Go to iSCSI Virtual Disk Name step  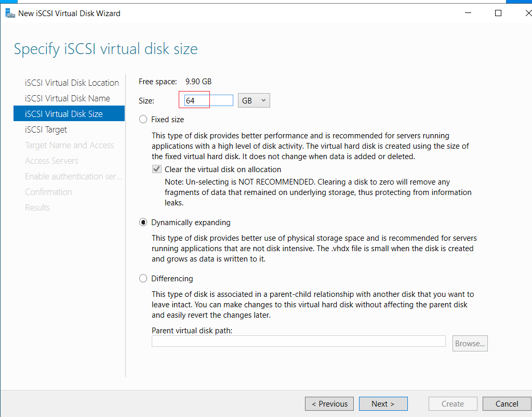(x=67, y=98)
